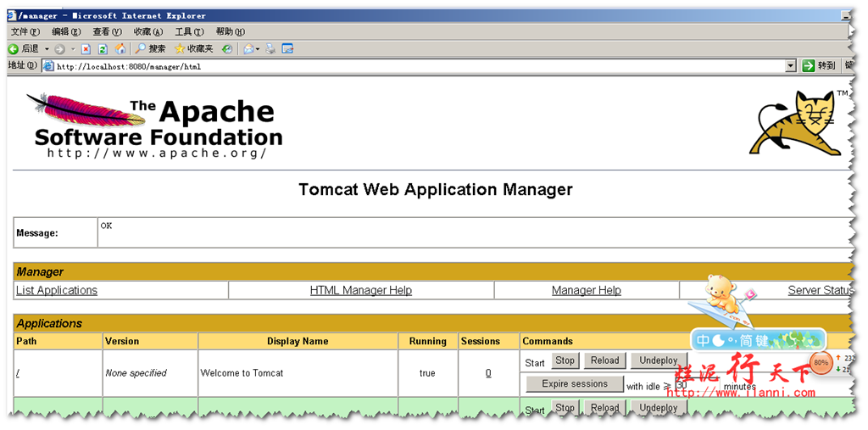
Task: Click Expire sessions for the root application
Action: pyautogui.click(x=575, y=384)
